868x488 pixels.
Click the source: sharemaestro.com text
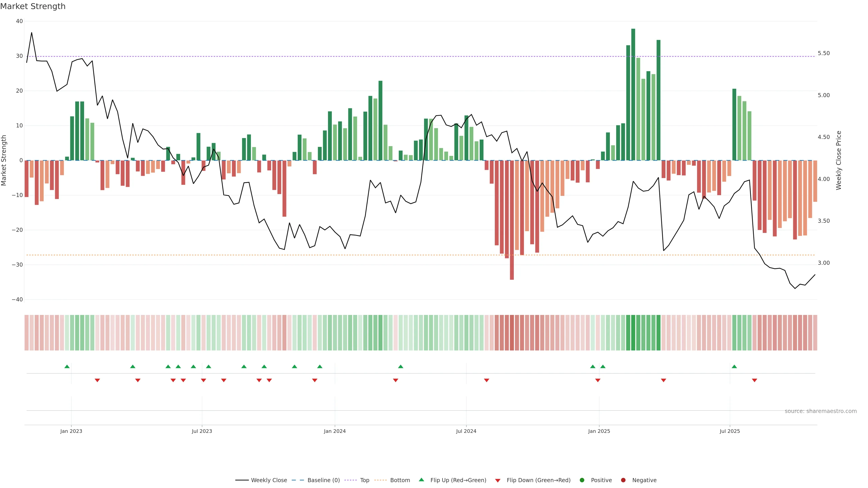coord(821,411)
